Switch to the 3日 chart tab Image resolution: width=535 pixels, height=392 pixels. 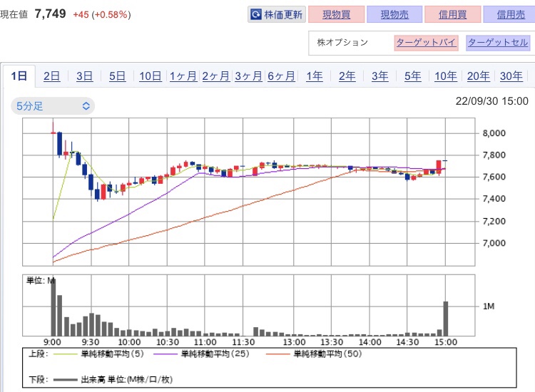tap(85, 76)
